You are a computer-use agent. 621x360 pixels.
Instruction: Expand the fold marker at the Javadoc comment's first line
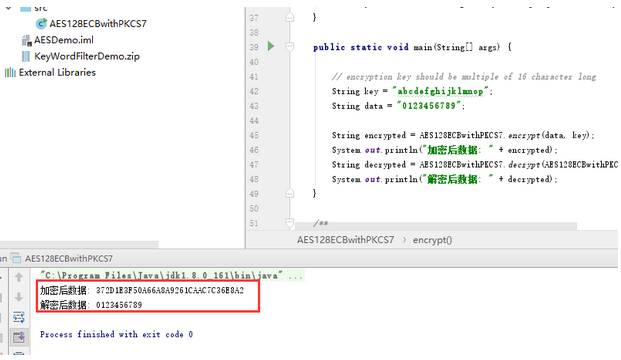click(x=290, y=223)
